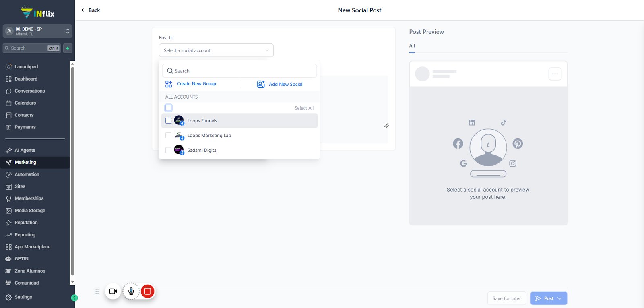Click the Media Storage image icon
The width and height of the screenshot is (644, 308).
pos(8,211)
